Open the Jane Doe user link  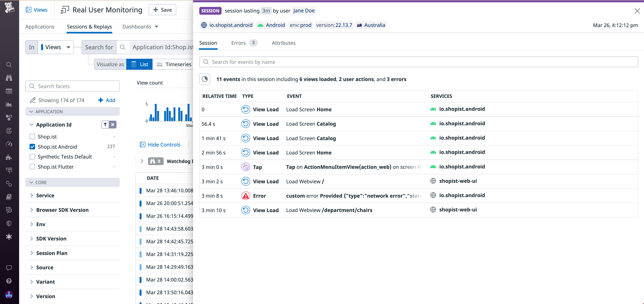(x=304, y=10)
